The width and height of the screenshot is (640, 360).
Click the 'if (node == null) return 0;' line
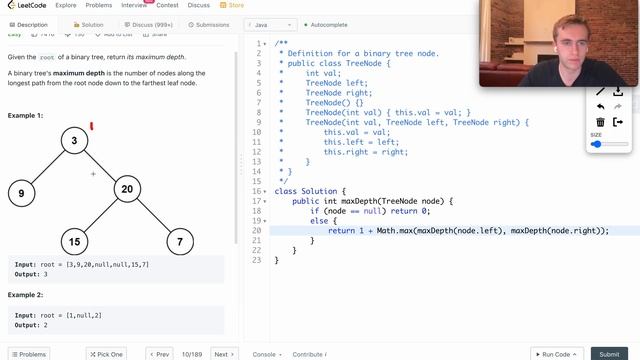(370, 211)
